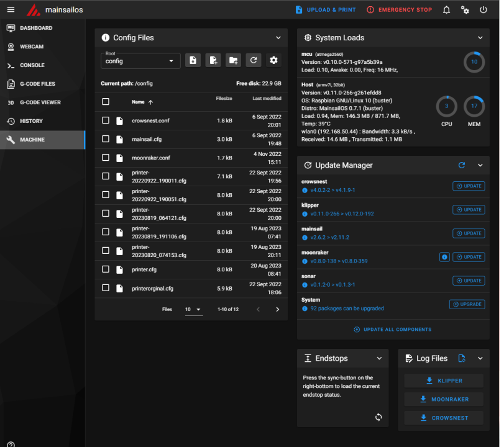Screen dimensions: 504x447
Task: Click Update All Components
Action: pos(393,330)
